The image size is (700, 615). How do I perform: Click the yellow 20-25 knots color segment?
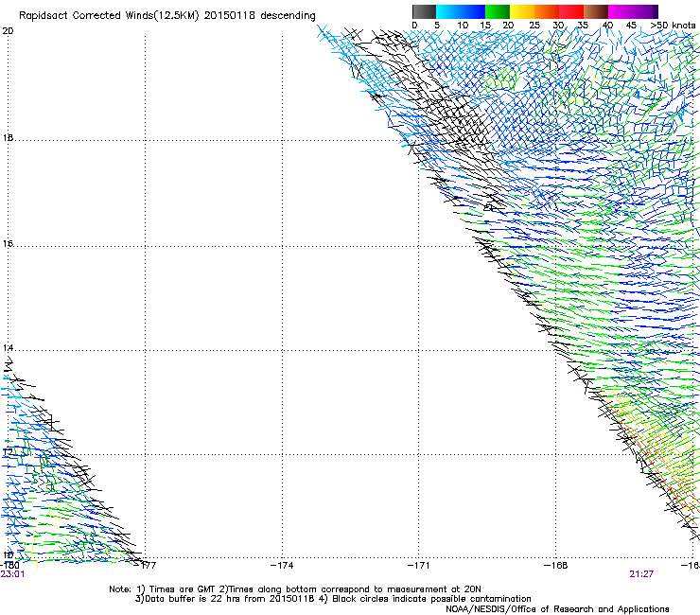coord(522,11)
